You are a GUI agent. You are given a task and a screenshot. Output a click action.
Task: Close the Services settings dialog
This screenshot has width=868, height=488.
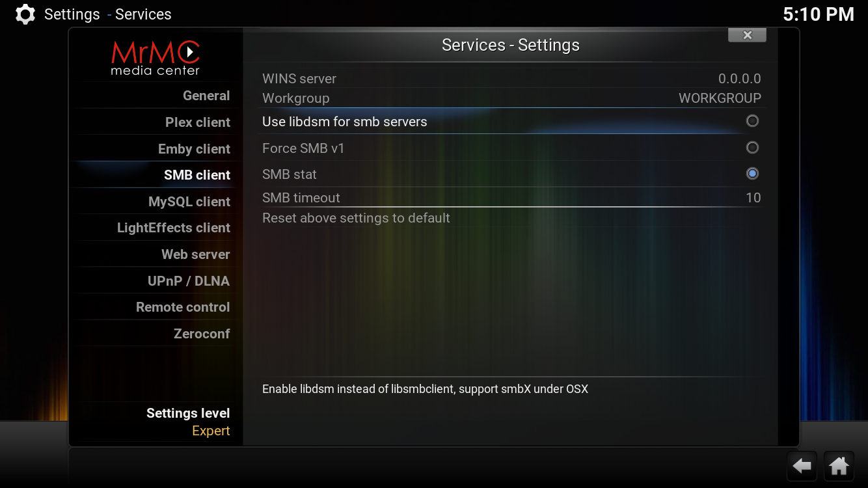click(x=747, y=36)
